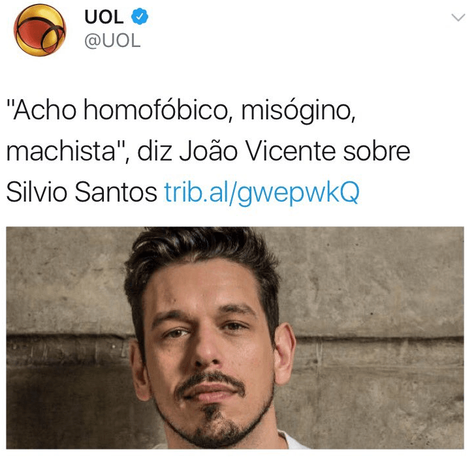Click the man's face in the photo
The width and height of the screenshot is (476, 458).
coord(209,352)
